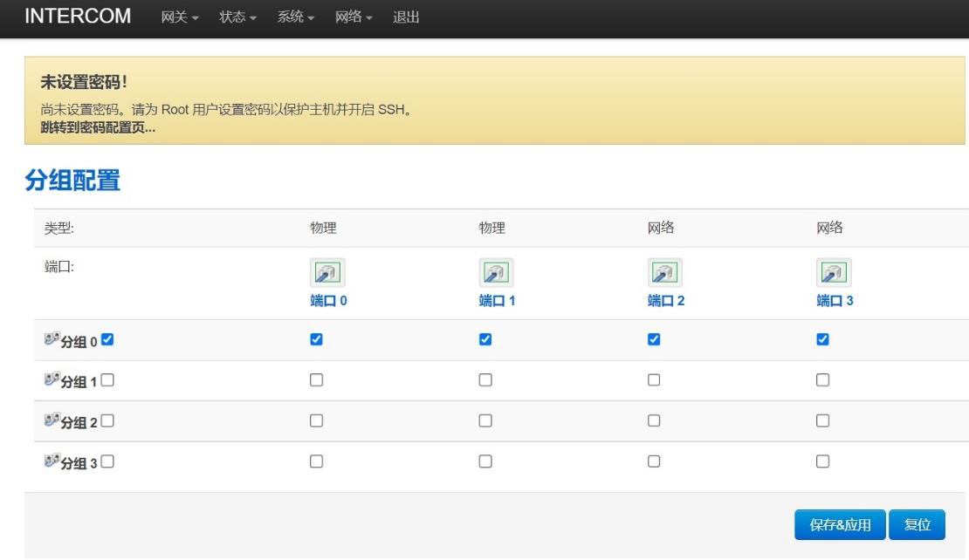Click the 复位 reset button

tap(917, 524)
